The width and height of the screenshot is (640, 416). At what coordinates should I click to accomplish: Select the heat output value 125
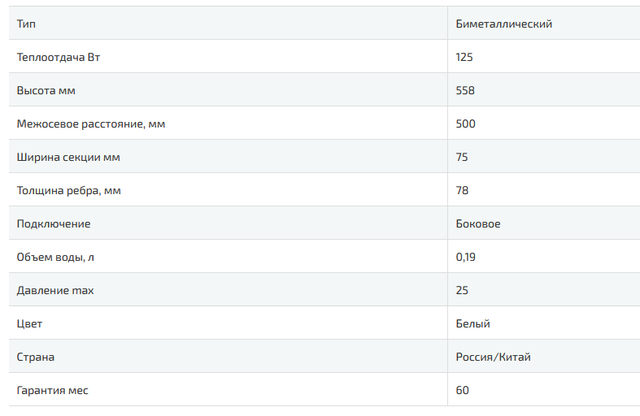[464, 57]
